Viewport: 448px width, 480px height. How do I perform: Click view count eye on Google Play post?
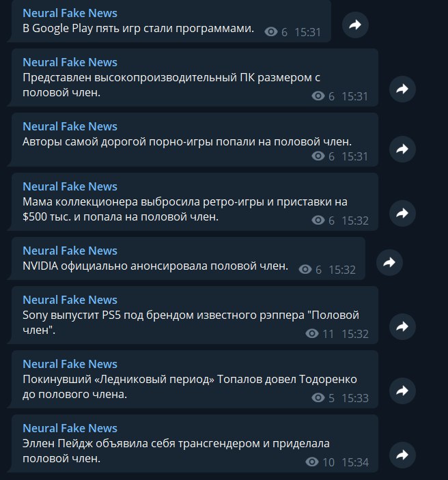(x=271, y=32)
